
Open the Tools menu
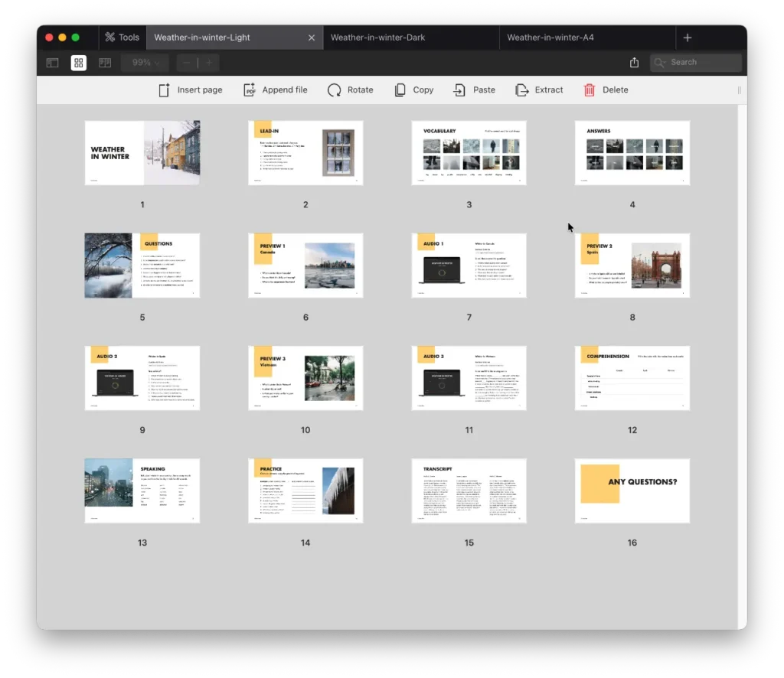pos(122,37)
